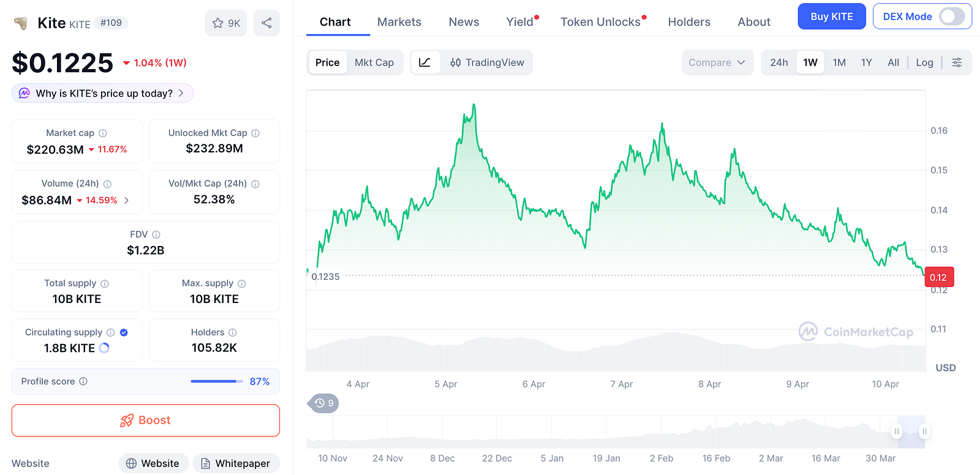Open chart settings sliders icon
The image size is (980, 475).
pyautogui.click(x=957, y=62)
